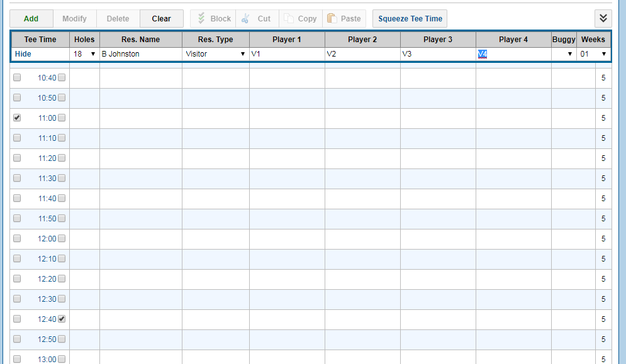Viewport: 626px width, 364px height.
Task: Click the Tee Time column header
Action: point(40,40)
